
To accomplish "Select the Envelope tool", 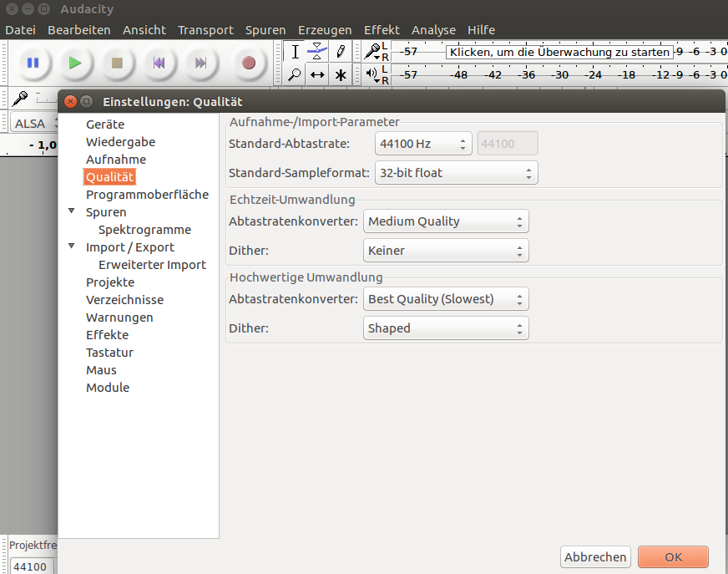I will [x=317, y=52].
